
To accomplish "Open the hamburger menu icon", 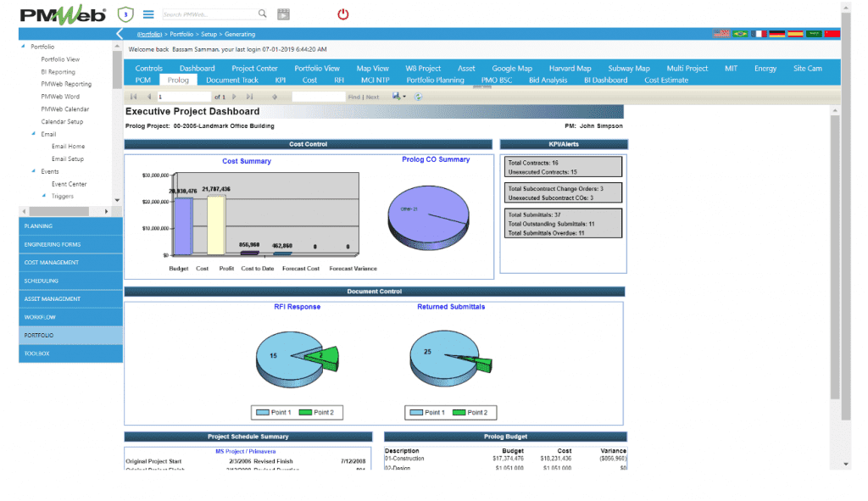I will tap(148, 14).
